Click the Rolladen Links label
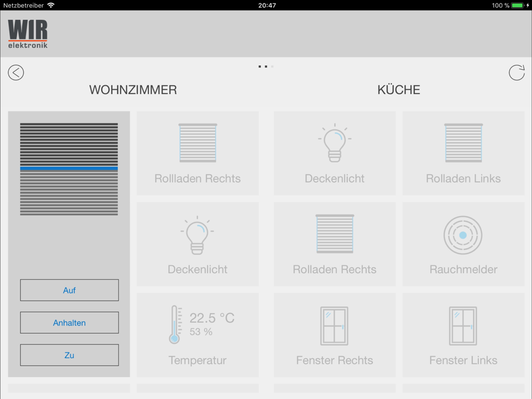532x399 pixels. 463,178
